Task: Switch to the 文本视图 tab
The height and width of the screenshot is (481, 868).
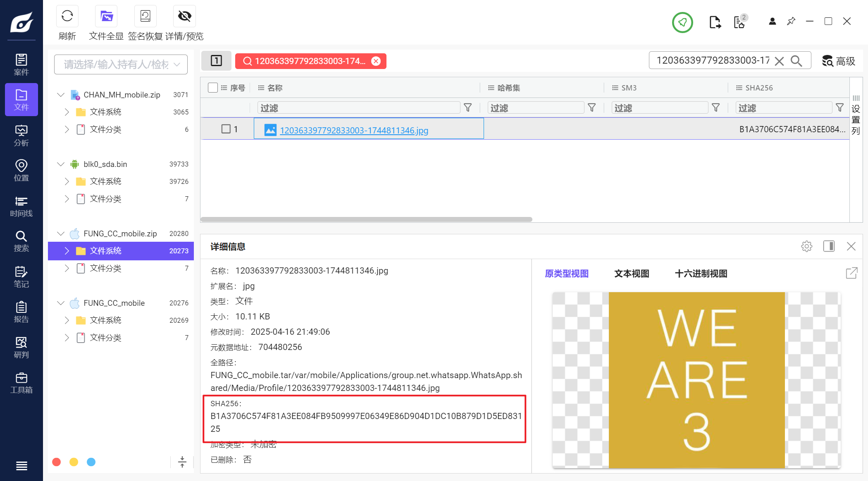Action: (x=631, y=274)
